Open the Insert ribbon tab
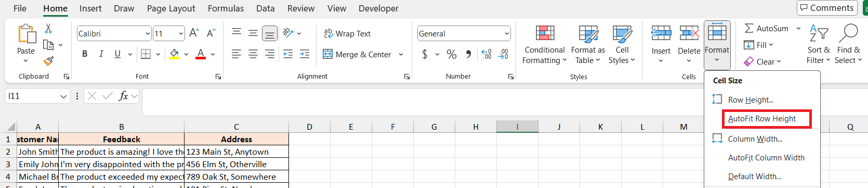The image size is (868, 188). click(90, 8)
